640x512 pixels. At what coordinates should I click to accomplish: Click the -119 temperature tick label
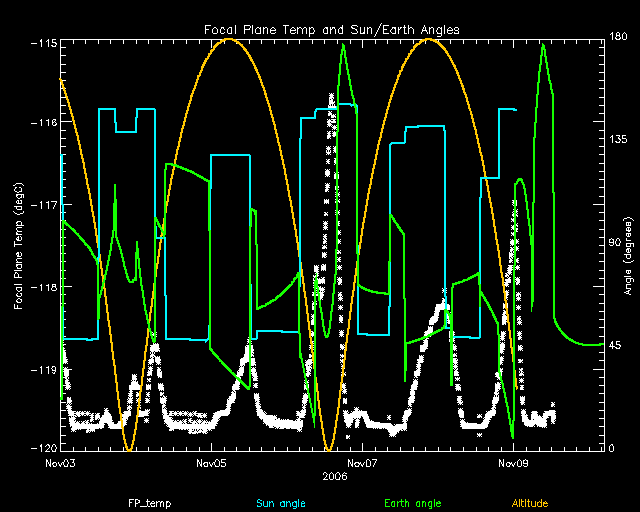pos(42,370)
